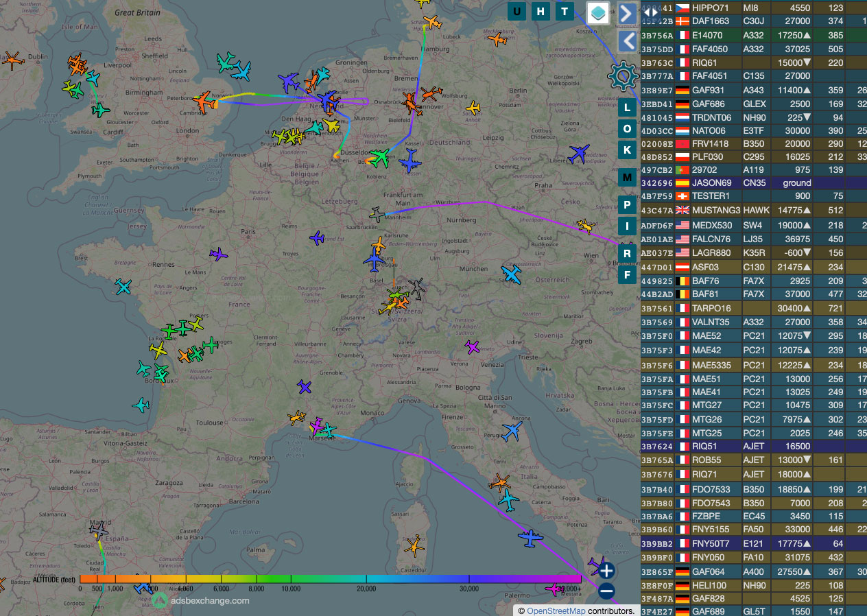Select the cyan aircraft near Nantes

[x=123, y=286]
